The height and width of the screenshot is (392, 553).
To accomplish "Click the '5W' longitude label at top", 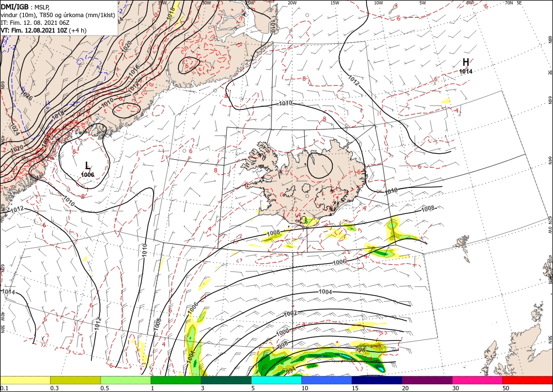I will pyautogui.click(x=423, y=3).
